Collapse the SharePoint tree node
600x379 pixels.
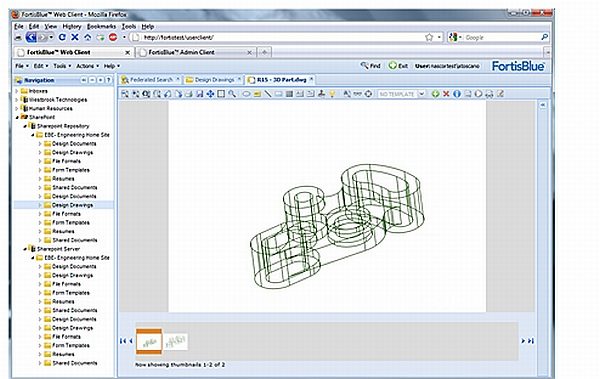pyautogui.click(x=17, y=117)
